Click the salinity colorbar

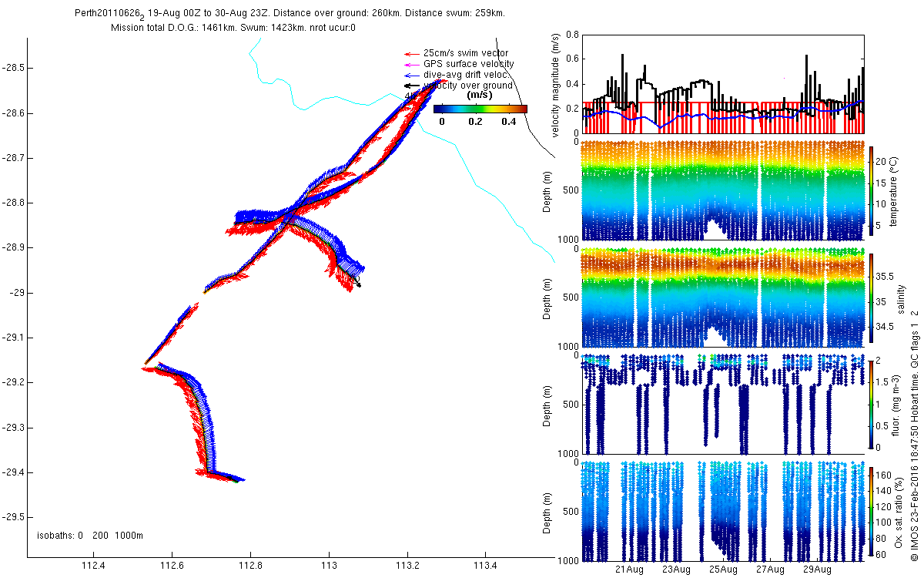click(871, 297)
